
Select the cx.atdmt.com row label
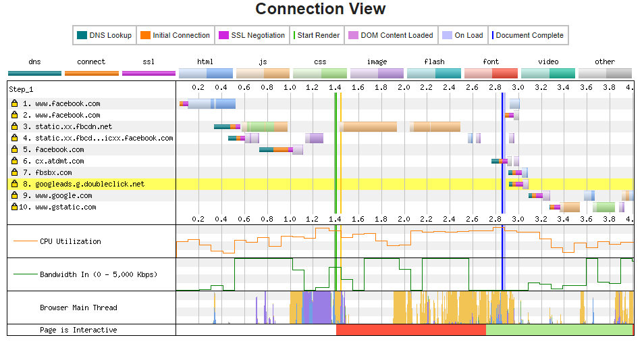(59, 161)
